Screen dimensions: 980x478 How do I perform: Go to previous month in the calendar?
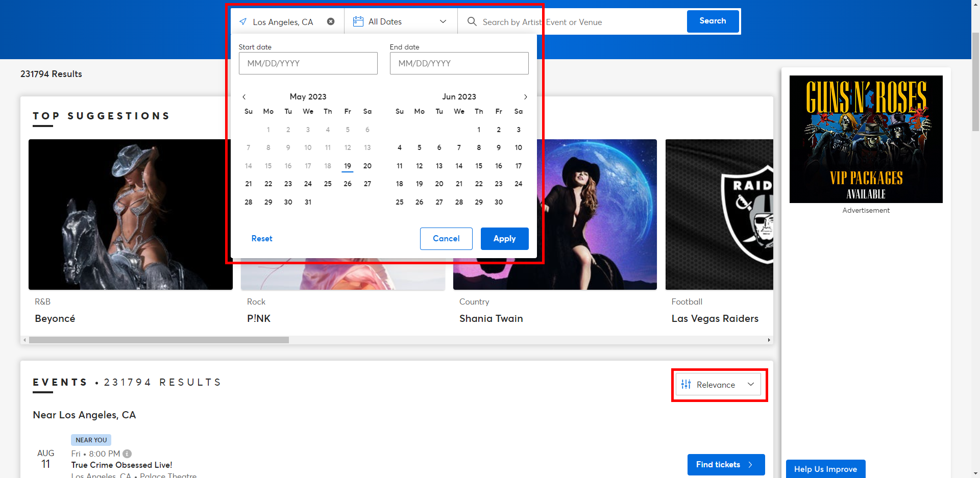(244, 97)
